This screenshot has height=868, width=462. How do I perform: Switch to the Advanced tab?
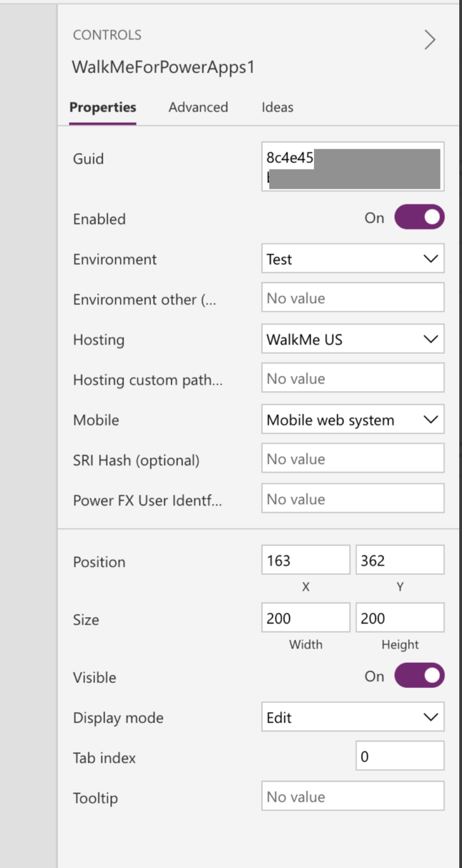pos(198,107)
